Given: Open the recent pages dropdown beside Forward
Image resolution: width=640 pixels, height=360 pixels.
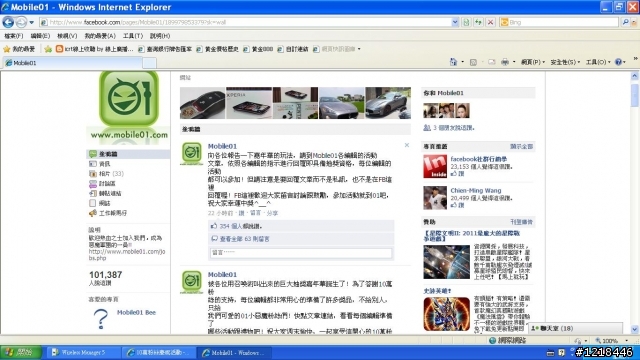Looking at the screenshot, I should 31,22.
